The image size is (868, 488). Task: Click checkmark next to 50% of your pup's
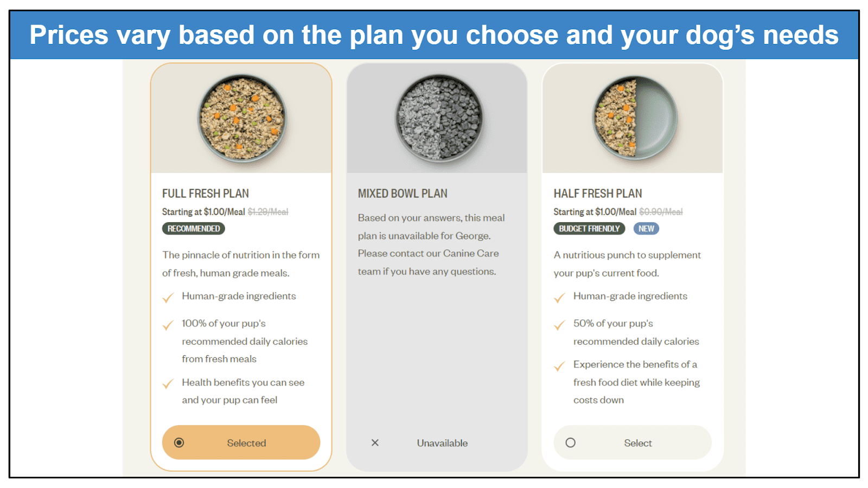(x=559, y=325)
